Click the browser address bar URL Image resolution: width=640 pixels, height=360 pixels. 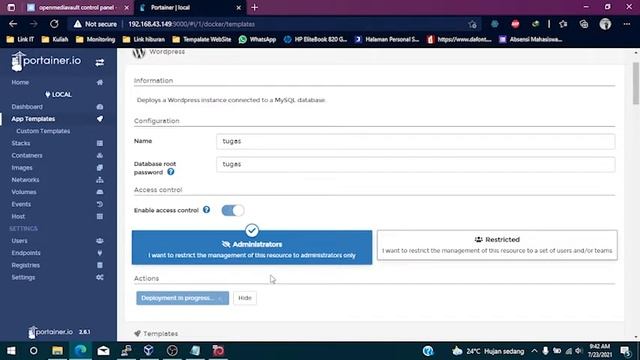[191, 24]
